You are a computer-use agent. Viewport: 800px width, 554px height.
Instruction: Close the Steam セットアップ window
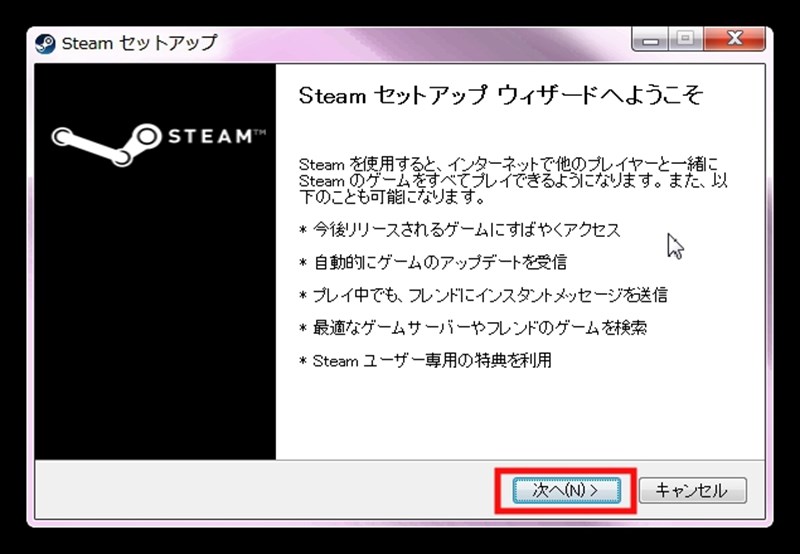[734, 39]
